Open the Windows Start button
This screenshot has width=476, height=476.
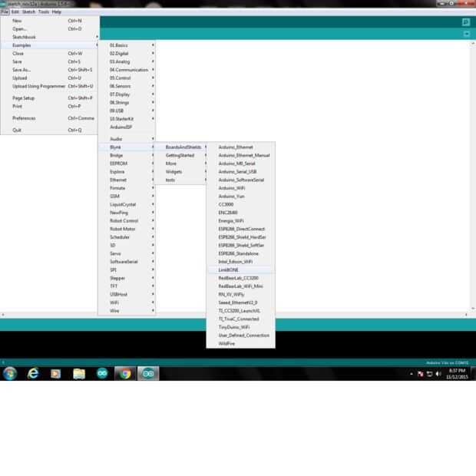10,373
